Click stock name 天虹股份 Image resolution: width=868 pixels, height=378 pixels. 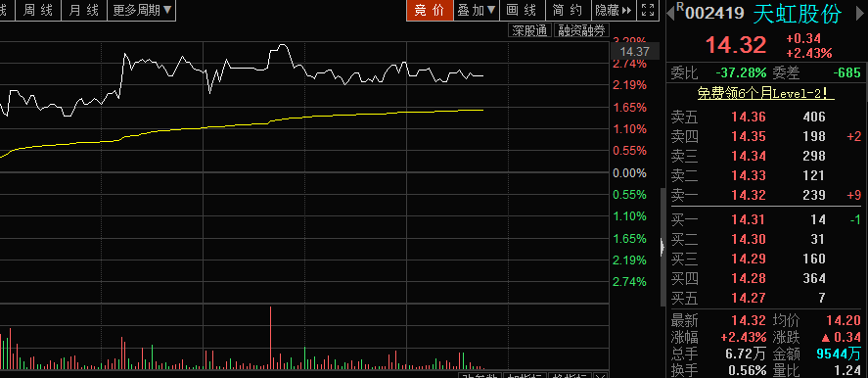click(x=798, y=14)
